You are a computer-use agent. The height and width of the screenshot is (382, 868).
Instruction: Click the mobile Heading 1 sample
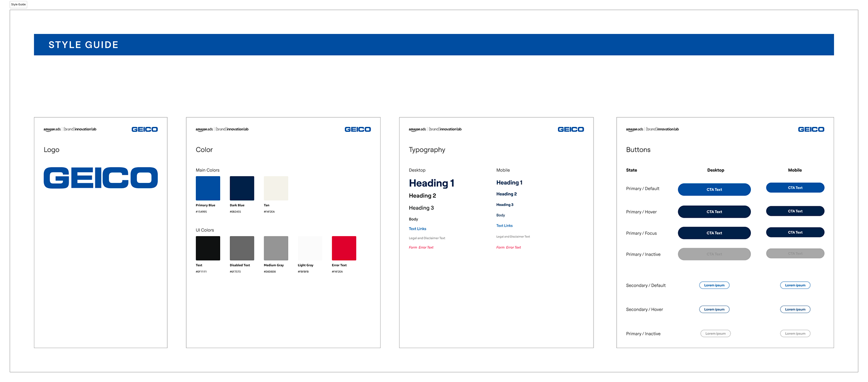pyautogui.click(x=509, y=183)
